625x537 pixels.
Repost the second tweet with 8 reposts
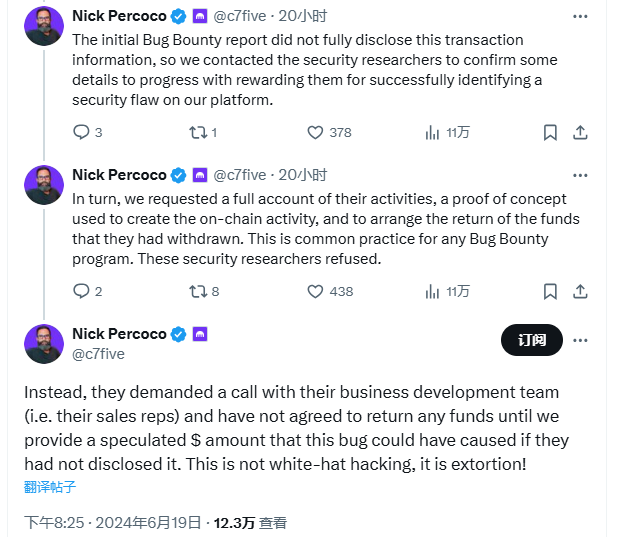tap(197, 291)
